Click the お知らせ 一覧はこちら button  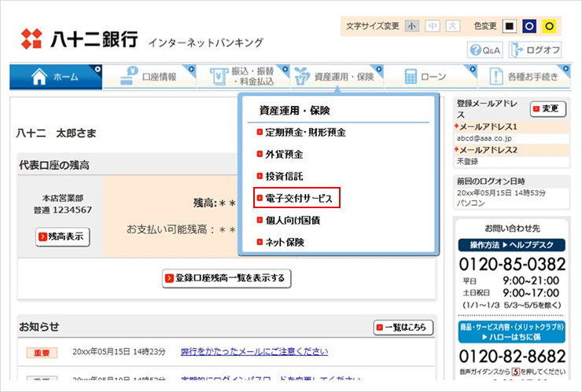(403, 328)
